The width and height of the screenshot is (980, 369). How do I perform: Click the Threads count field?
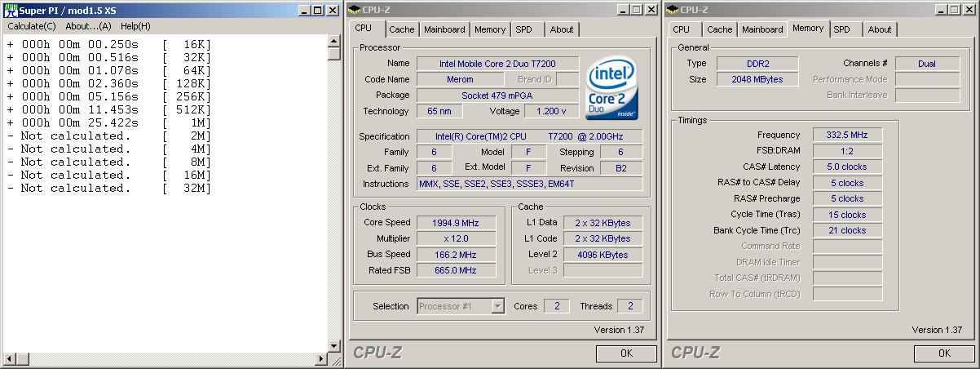click(x=629, y=306)
